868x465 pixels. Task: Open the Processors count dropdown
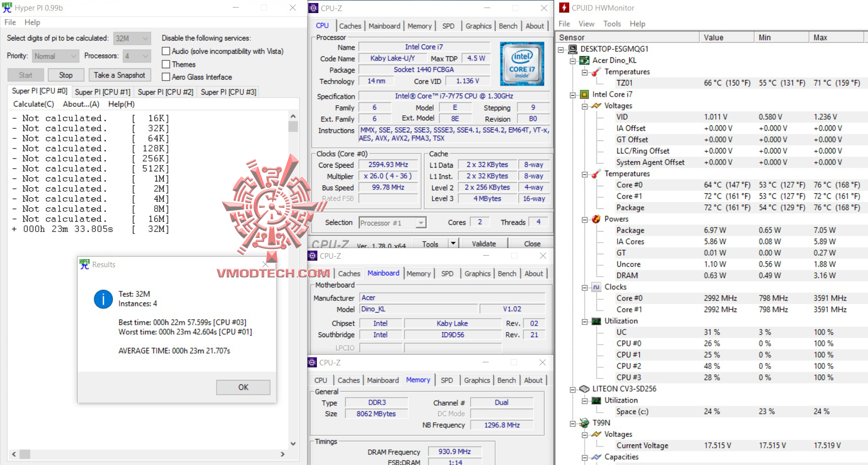137,56
